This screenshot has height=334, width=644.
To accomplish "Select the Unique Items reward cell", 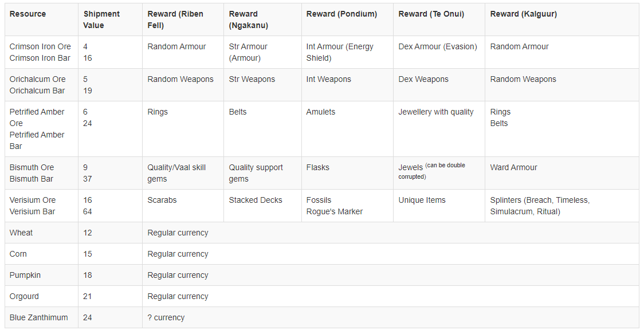I will (439, 206).
